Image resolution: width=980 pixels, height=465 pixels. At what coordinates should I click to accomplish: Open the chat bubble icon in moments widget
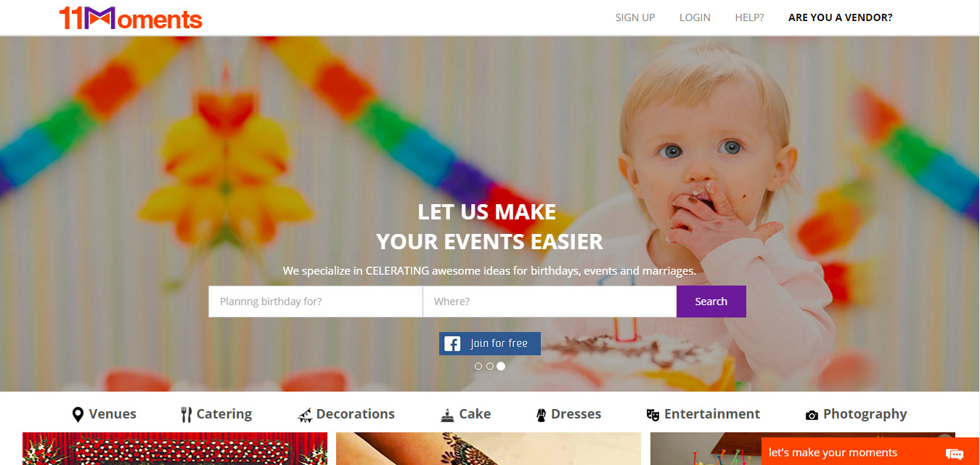pos(955,453)
